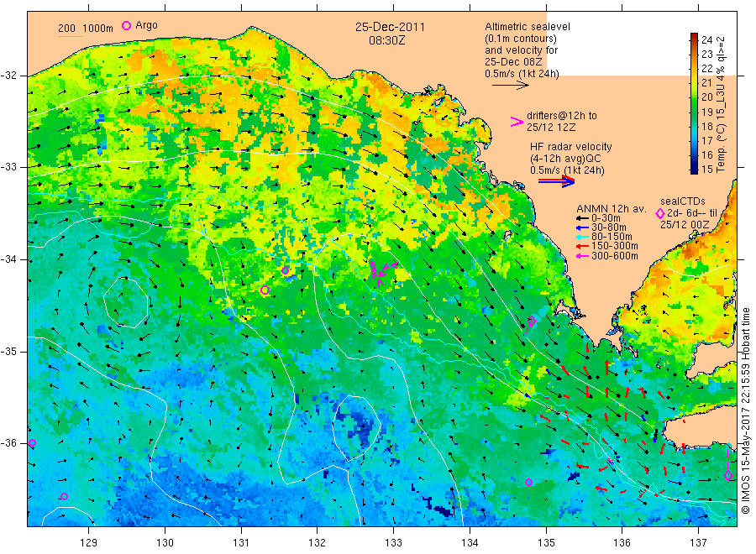Select the Argo float marker near 36.6°S 128.7°E
The height and width of the screenshot is (554, 756).
click(x=64, y=496)
